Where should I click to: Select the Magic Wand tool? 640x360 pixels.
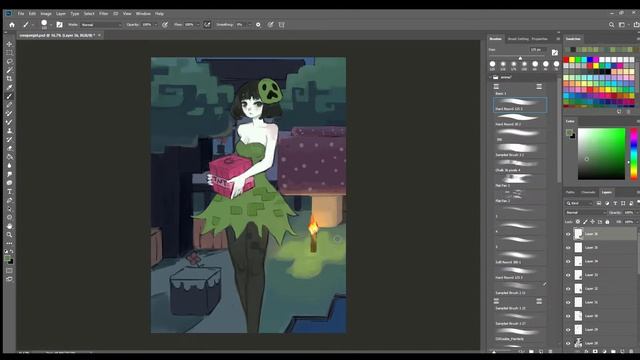(9, 70)
